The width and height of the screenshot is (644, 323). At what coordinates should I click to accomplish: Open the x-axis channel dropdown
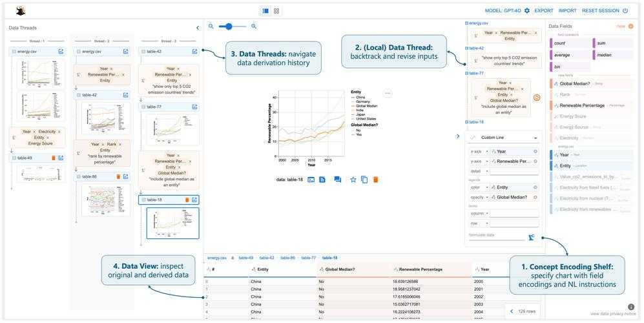click(x=479, y=151)
